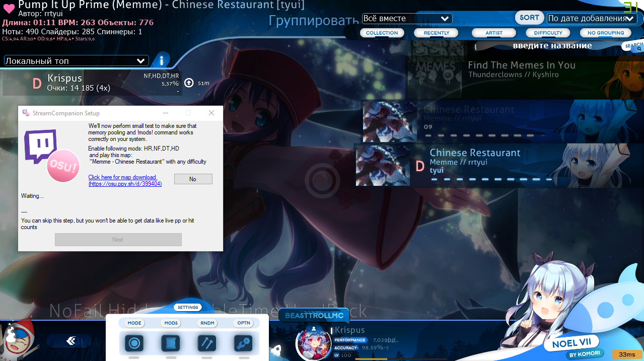Click No in StreamCompanion Setup

tap(193, 179)
